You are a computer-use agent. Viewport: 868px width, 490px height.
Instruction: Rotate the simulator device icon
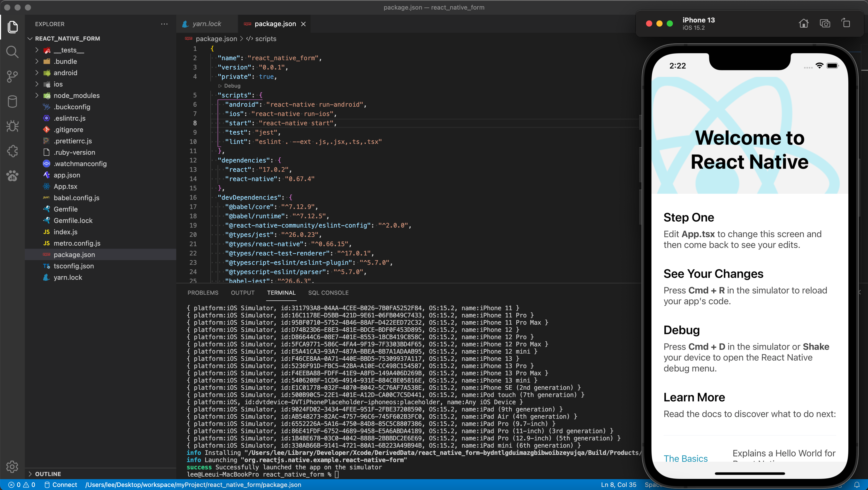846,23
